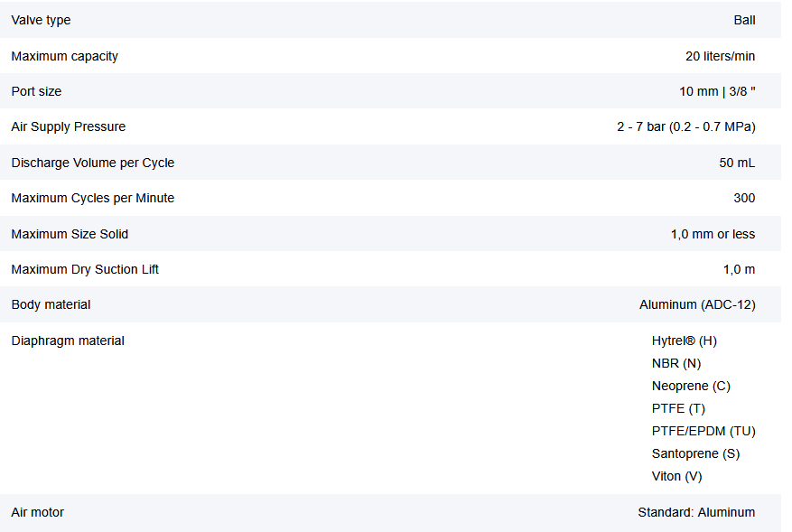The height and width of the screenshot is (532, 792).
Task: Select the 2 - 7 bar pressure value
Action: coord(685,126)
